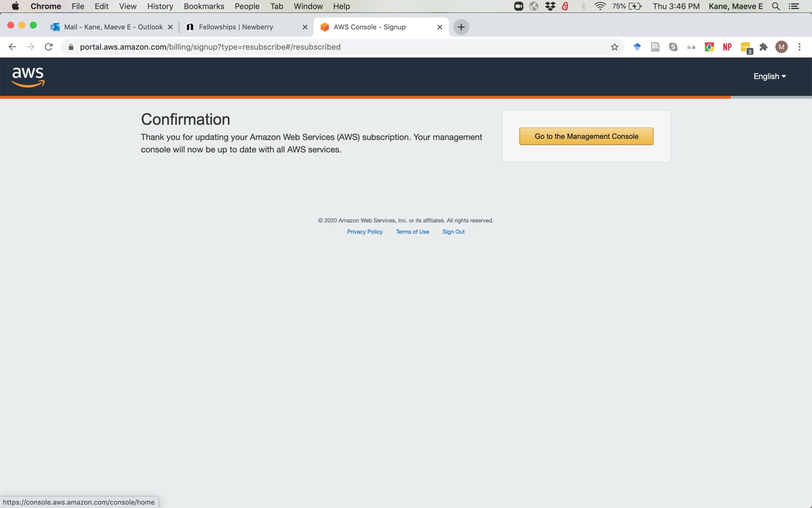This screenshot has width=812, height=508.
Task: Open a new tab with plus button
Action: click(x=461, y=27)
